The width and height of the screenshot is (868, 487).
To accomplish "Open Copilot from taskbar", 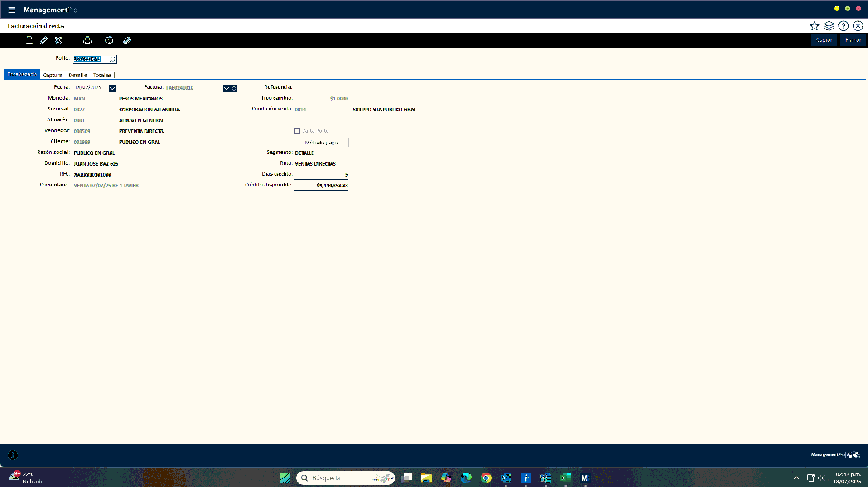I will (x=446, y=478).
